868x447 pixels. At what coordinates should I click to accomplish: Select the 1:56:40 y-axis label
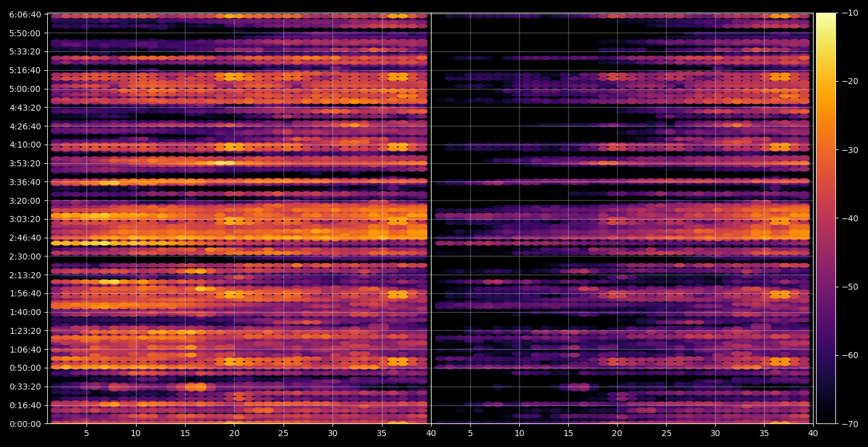point(25,293)
